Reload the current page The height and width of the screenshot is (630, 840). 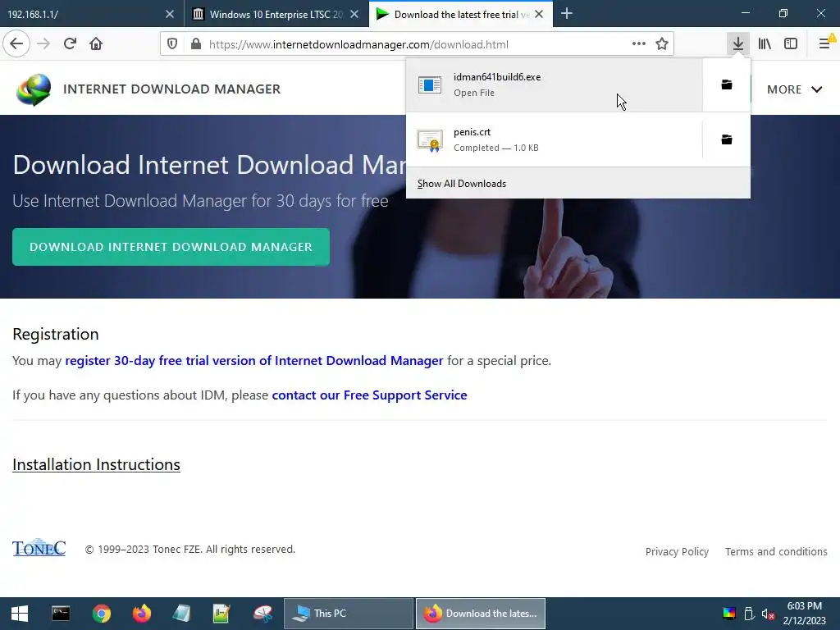coord(70,44)
